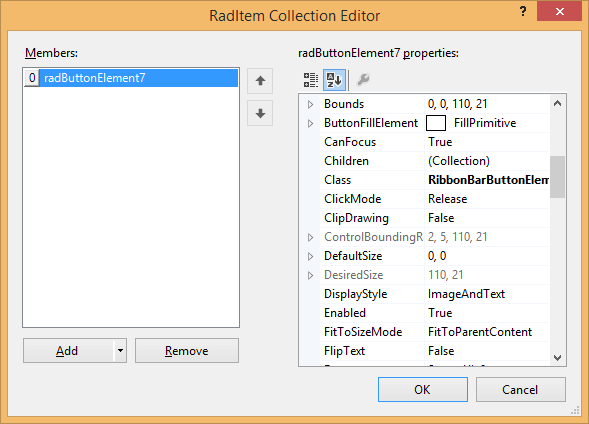589x424 pixels.
Task: Select the Bounds value 0, 0, 110, 21
Action: point(457,104)
